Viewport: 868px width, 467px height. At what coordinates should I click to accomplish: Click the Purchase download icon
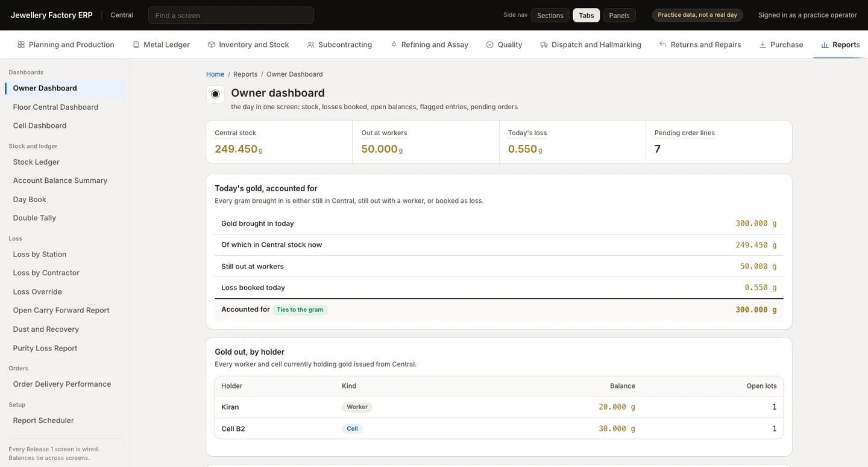click(763, 45)
